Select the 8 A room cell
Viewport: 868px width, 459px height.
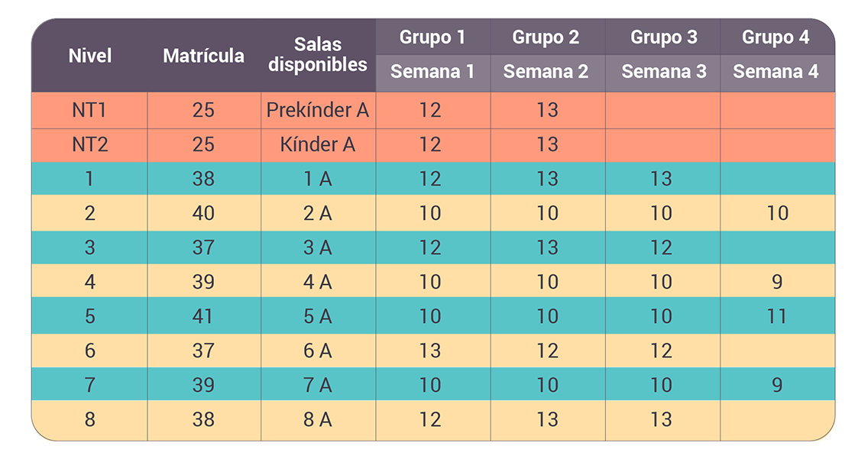pyautogui.click(x=318, y=419)
